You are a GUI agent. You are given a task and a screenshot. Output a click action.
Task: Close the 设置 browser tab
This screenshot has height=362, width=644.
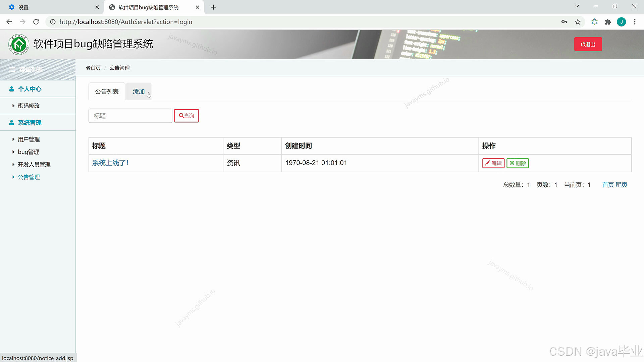pyautogui.click(x=97, y=7)
